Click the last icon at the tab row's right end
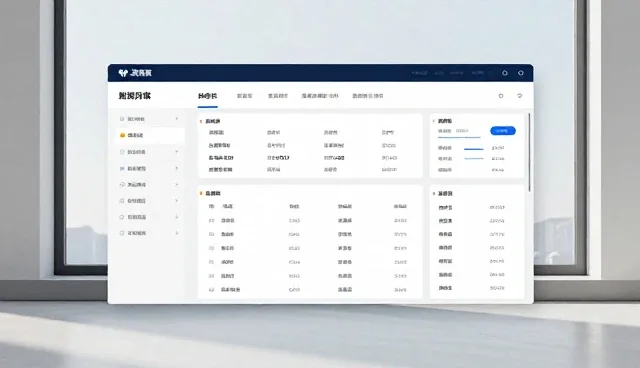 pyautogui.click(x=520, y=96)
